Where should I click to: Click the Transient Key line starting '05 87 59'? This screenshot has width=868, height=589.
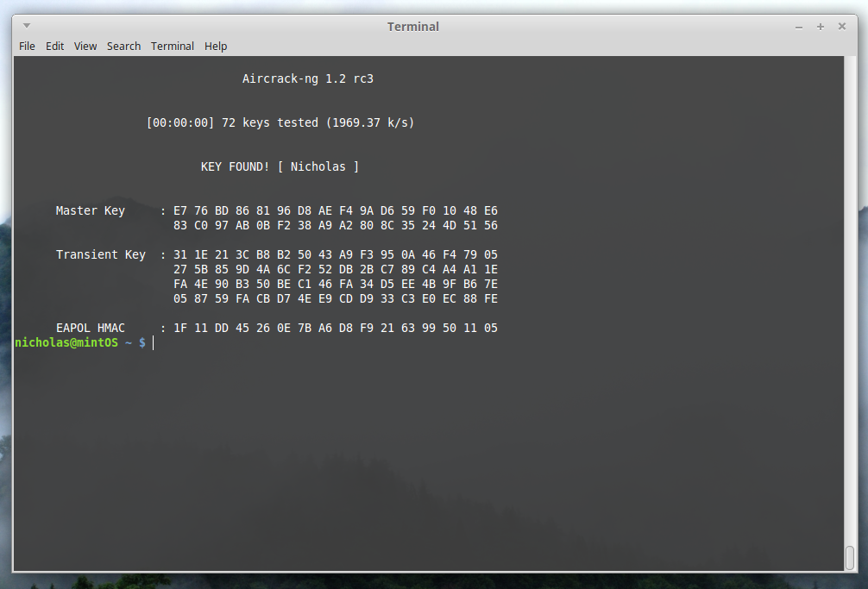(x=336, y=298)
